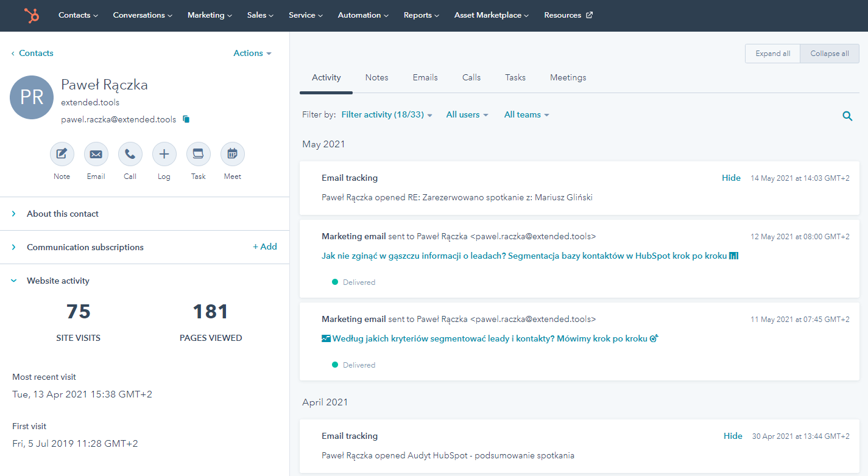Click the 75 site visits number
The image size is (868, 476).
tap(78, 312)
